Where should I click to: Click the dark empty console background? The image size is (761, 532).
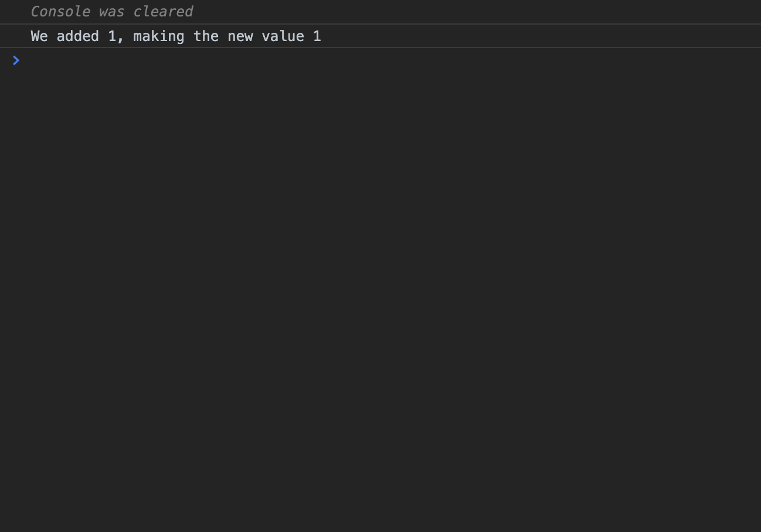380,293
